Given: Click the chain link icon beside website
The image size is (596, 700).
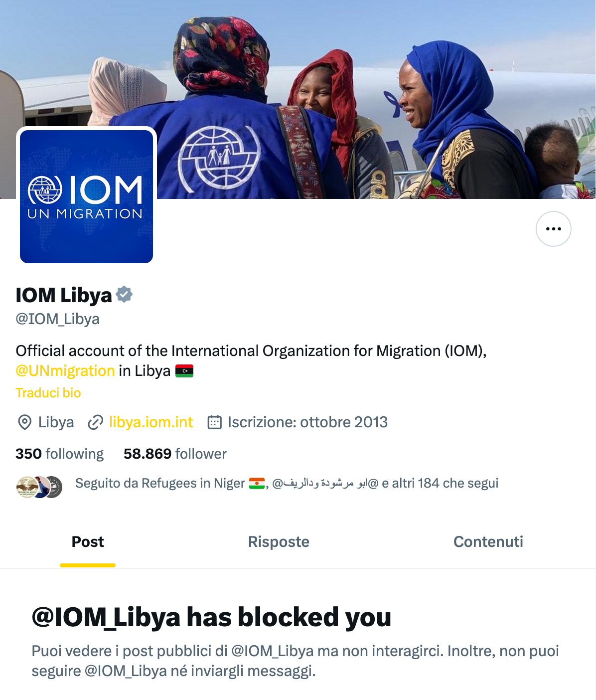Looking at the screenshot, I should tap(95, 422).
